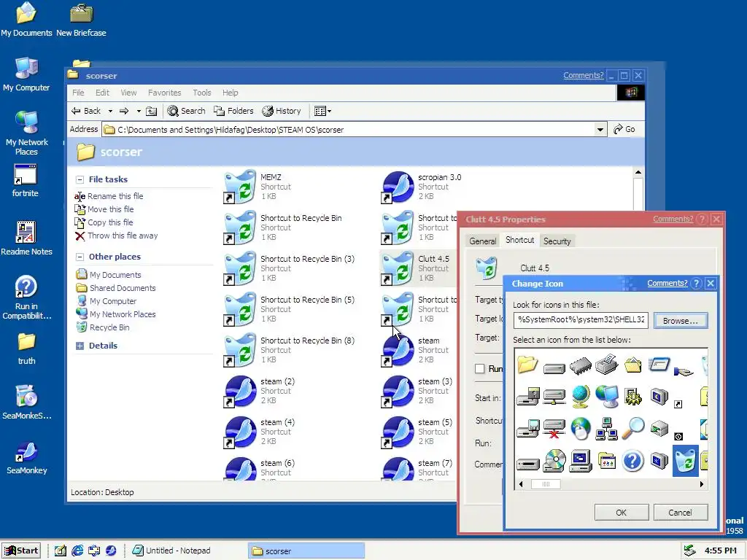Collapse the Other places section
The height and width of the screenshot is (560, 747).
[x=80, y=257]
